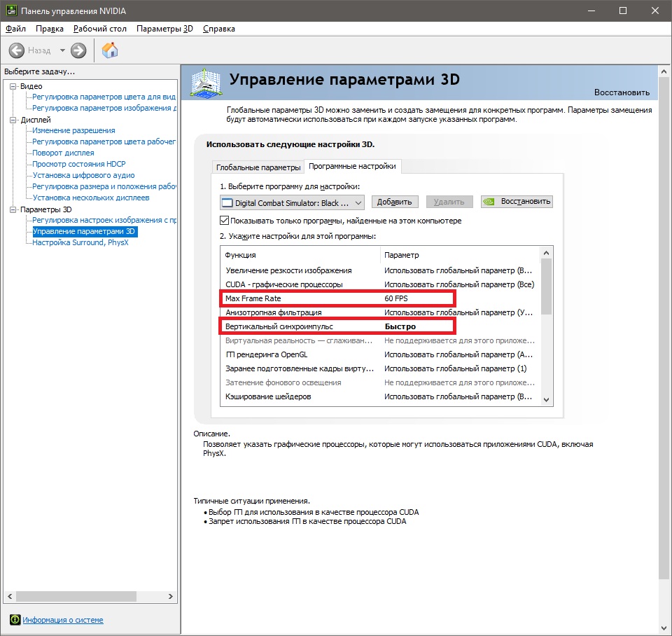Click the Forward arrow navigation icon
Viewport: 672px width, 636px height.
tap(78, 50)
